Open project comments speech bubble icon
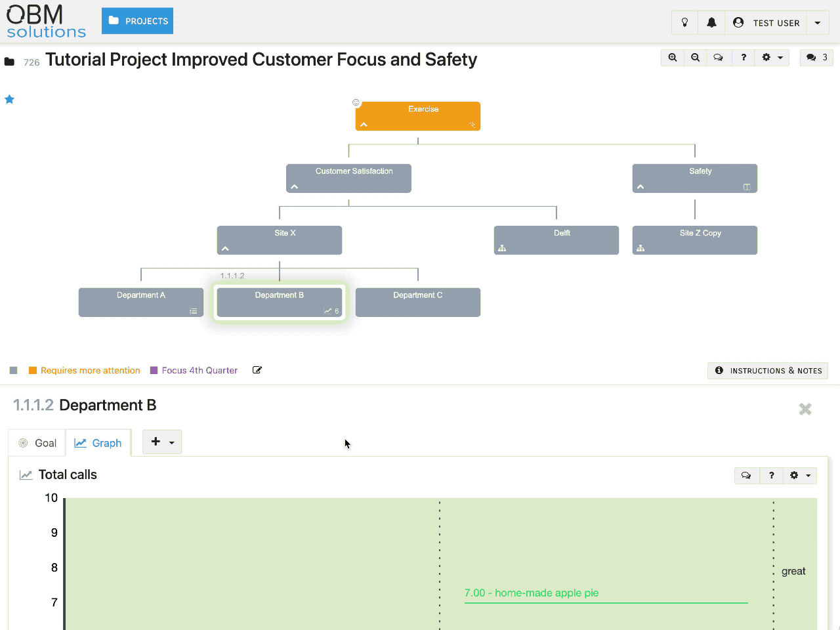This screenshot has width=840, height=630. [x=718, y=58]
